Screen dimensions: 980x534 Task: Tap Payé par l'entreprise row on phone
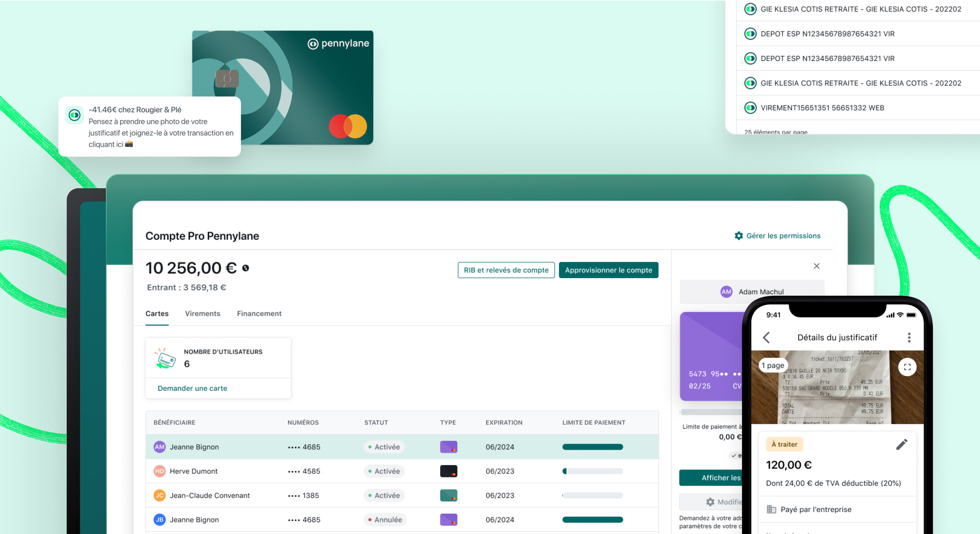(x=837, y=509)
